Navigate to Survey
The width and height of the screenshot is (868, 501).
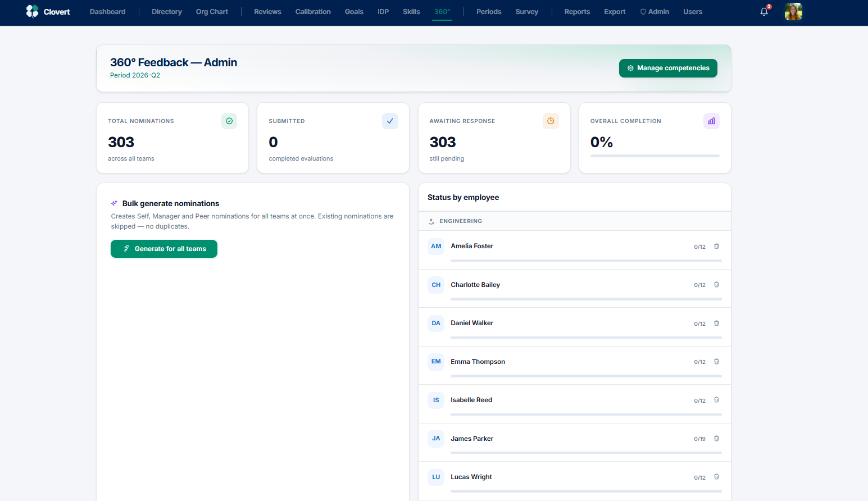(x=527, y=12)
